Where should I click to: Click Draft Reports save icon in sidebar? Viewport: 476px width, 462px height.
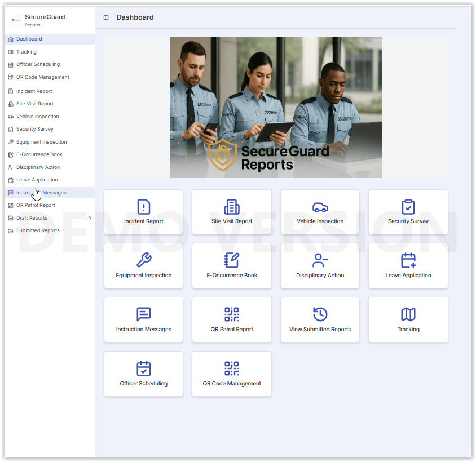tap(11, 218)
